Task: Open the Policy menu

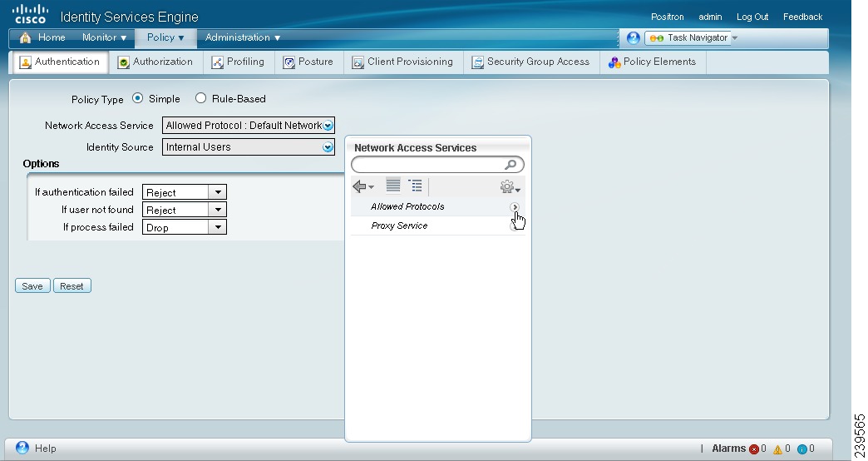Action: pyautogui.click(x=165, y=37)
